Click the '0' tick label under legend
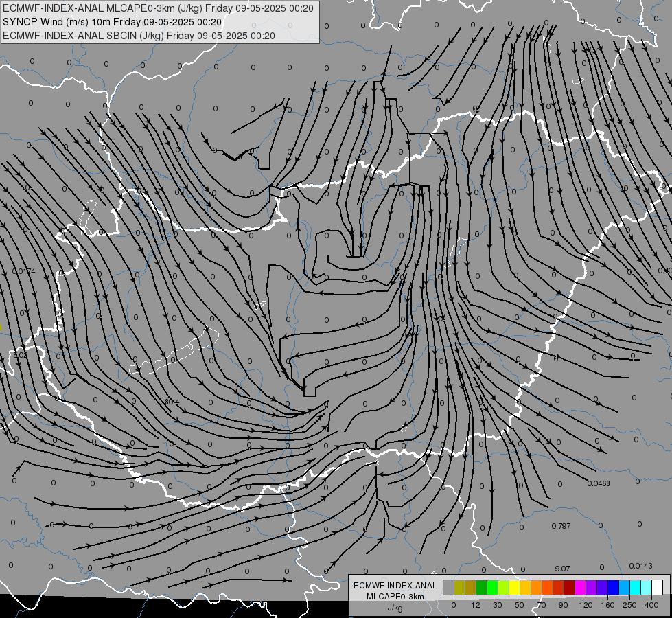672x618 pixels. 454,605
